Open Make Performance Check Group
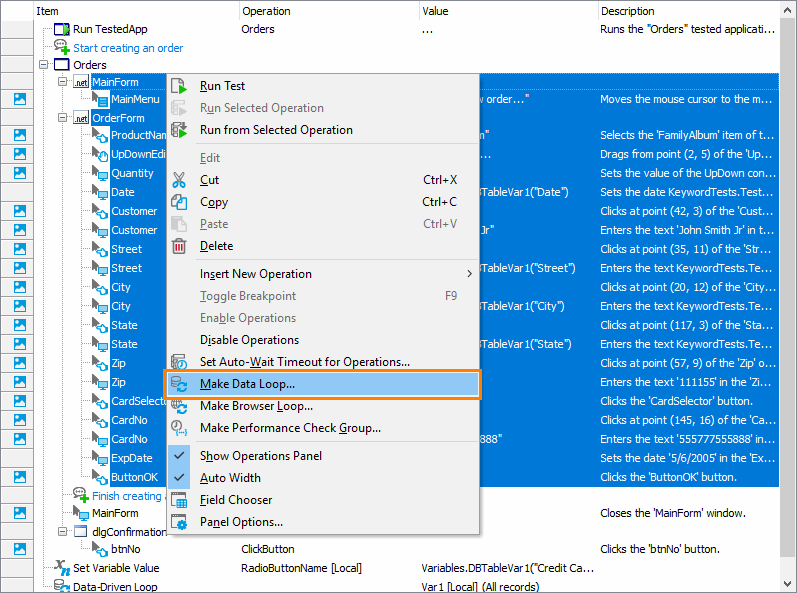 point(290,428)
